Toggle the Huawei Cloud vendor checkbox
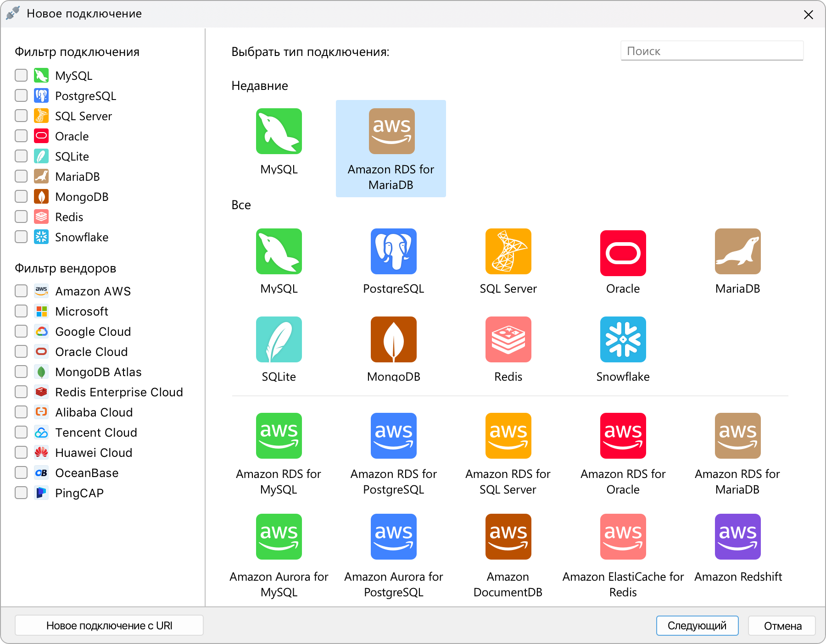Image resolution: width=826 pixels, height=644 pixels. (x=21, y=452)
